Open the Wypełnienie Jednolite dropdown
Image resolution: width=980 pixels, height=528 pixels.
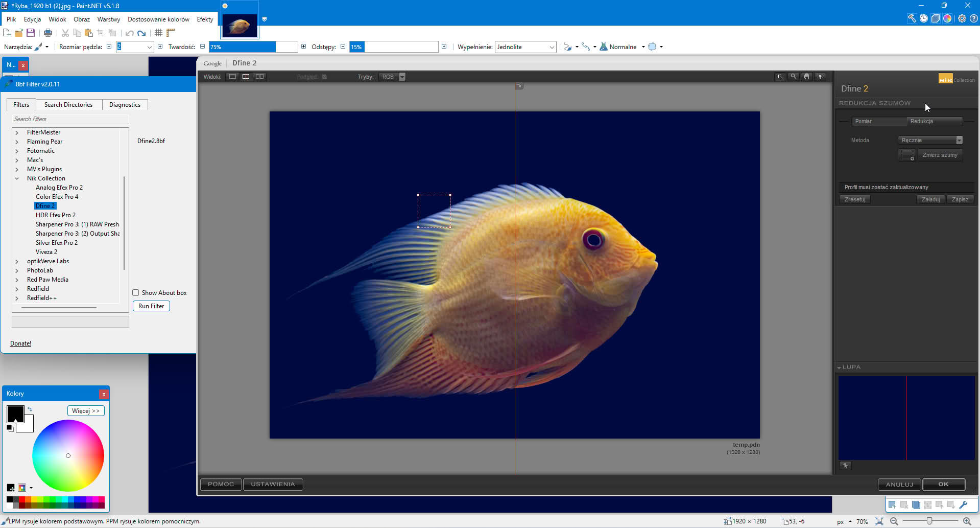coord(525,47)
